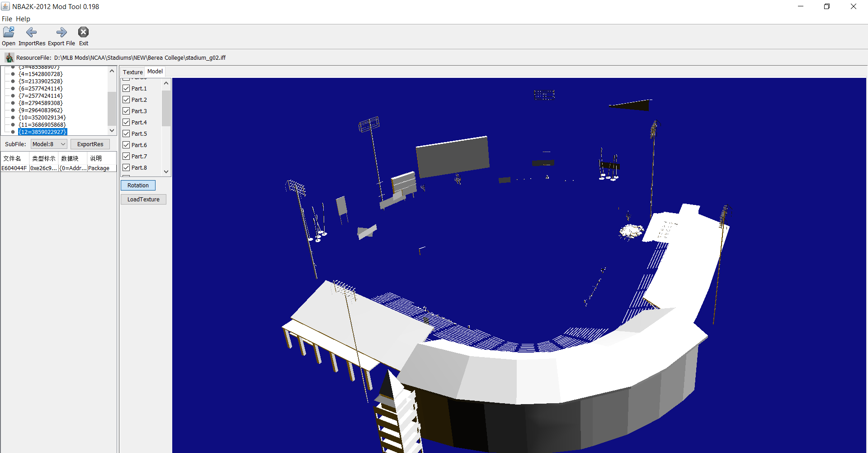868x453 pixels.
Task: Open the SubFile Model:8 dropdown
Action: pos(49,144)
